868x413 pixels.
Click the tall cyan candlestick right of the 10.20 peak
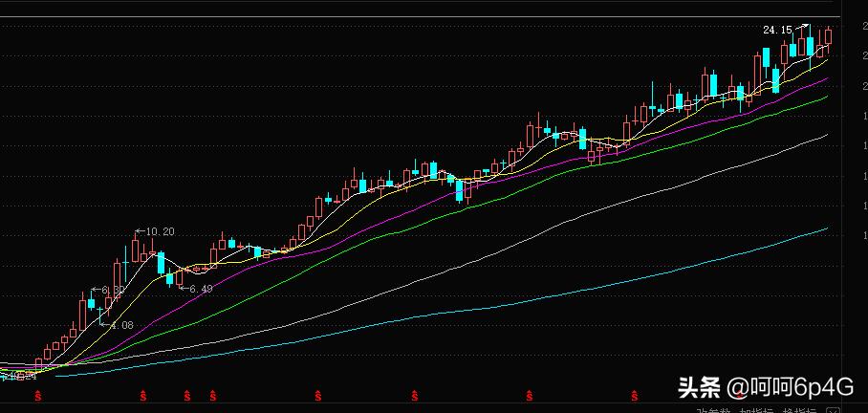(162, 263)
